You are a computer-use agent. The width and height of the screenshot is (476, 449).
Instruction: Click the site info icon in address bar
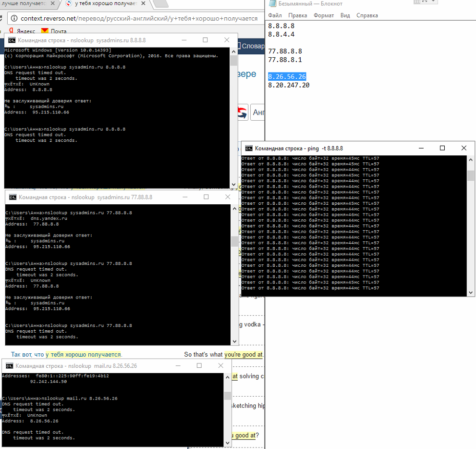[14, 19]
